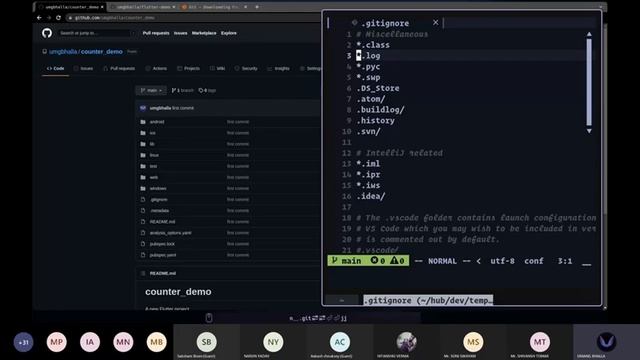Click the scroll up arrow in the editor
The image size is (640, 360).
pos(589,34)
